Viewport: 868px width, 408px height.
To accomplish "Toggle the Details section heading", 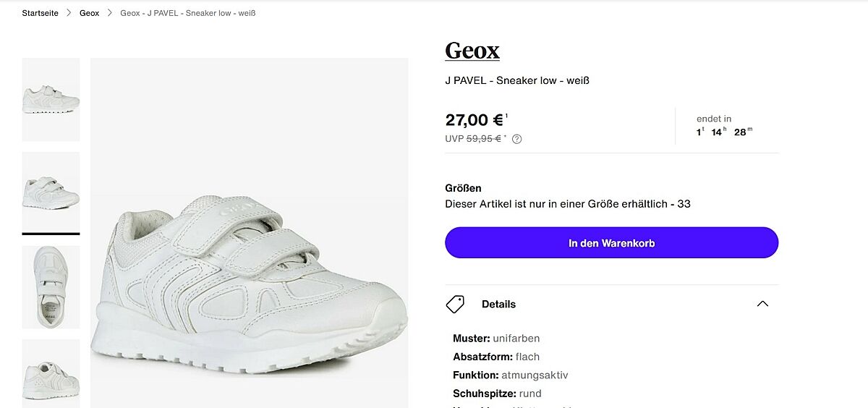I will coord(498,304).
